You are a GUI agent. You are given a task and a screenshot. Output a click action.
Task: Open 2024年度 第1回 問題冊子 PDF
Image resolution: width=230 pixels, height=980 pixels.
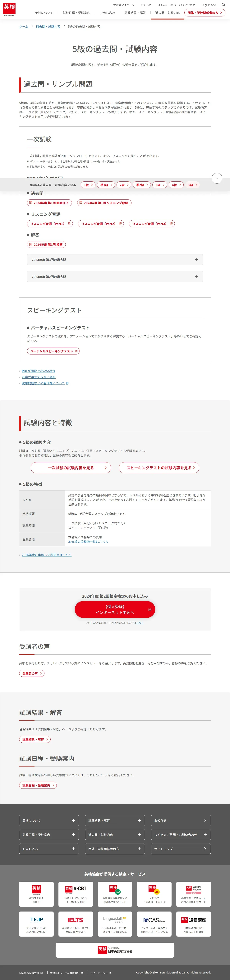[50, 203]
